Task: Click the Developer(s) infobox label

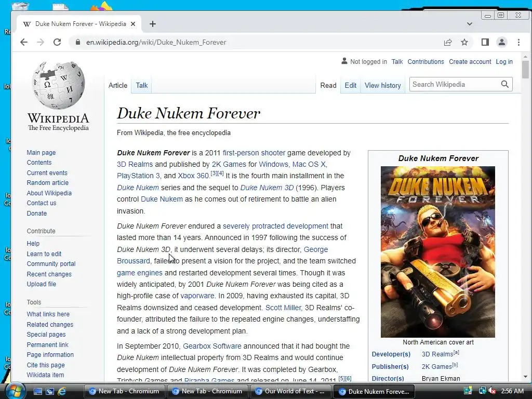Action: pos(391,354)
